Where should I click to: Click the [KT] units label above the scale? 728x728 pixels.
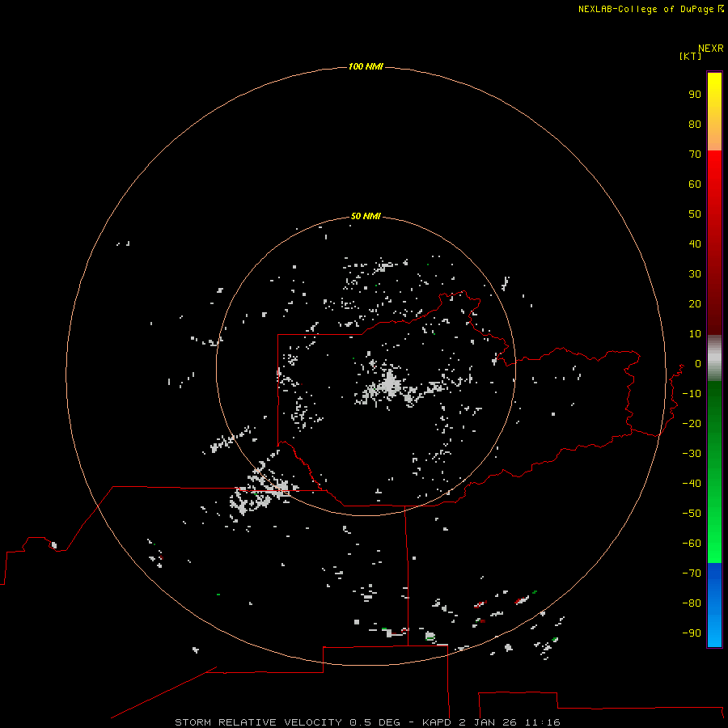click(x=690, y=56)
